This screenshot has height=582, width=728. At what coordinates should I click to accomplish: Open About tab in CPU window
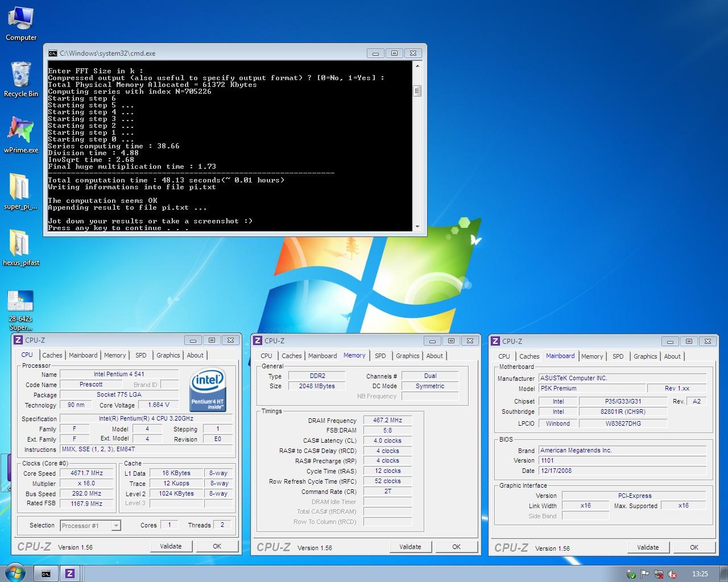[195, 355]
